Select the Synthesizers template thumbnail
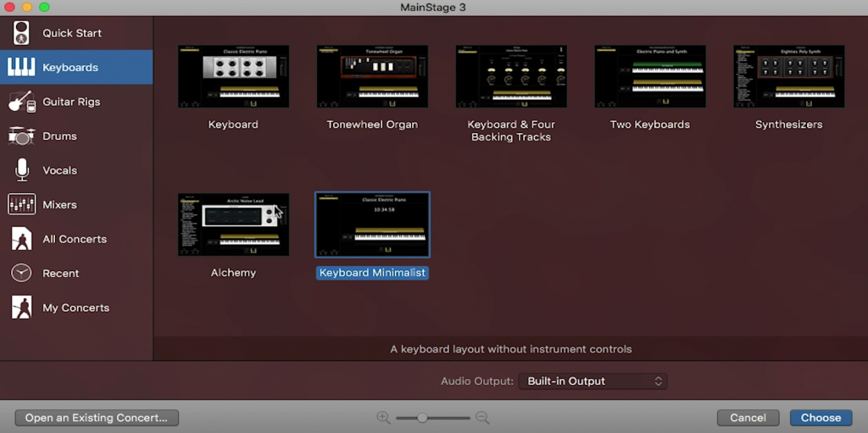The image size is (868, 433). click(789, 76)
